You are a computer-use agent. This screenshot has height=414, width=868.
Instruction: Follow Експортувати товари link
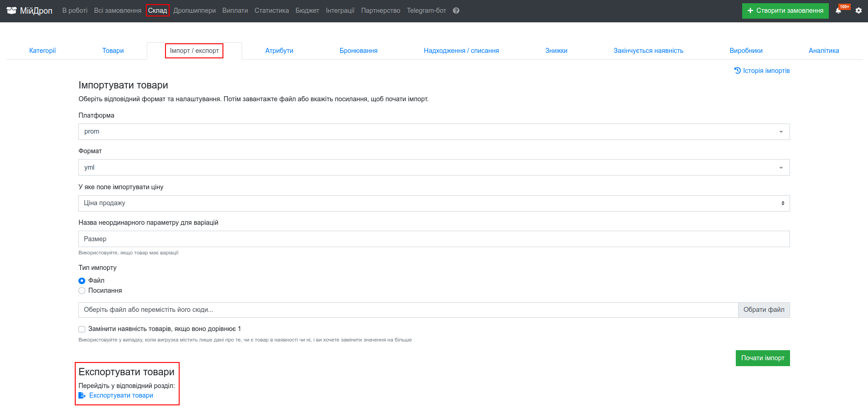coord(116,395)
